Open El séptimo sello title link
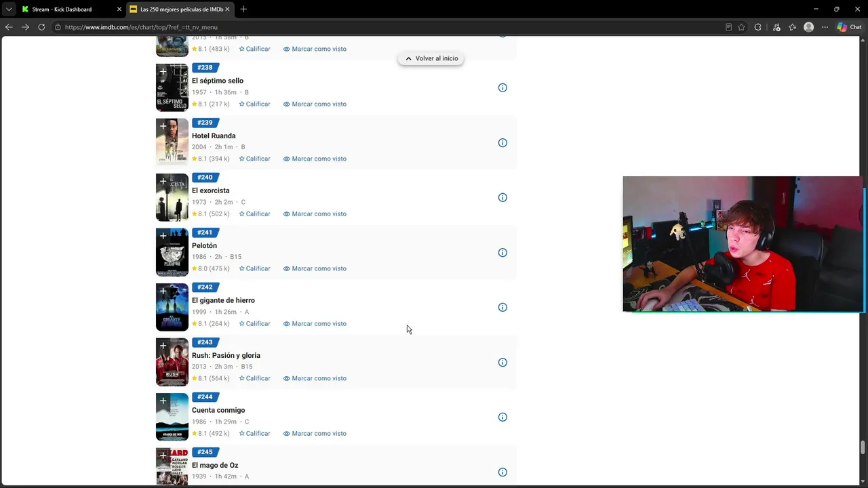 [x=218, y=81]
